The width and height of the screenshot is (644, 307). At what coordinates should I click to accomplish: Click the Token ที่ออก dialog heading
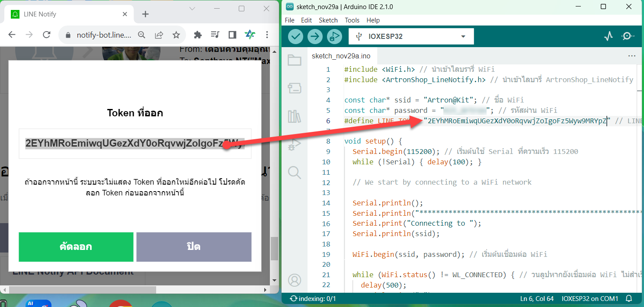(x=135, y=113)
